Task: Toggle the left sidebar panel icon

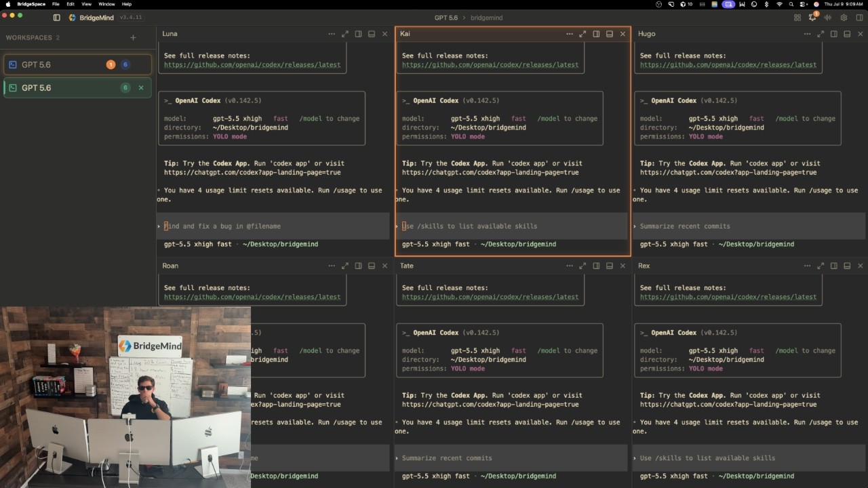Action: (x=56, y=18)
